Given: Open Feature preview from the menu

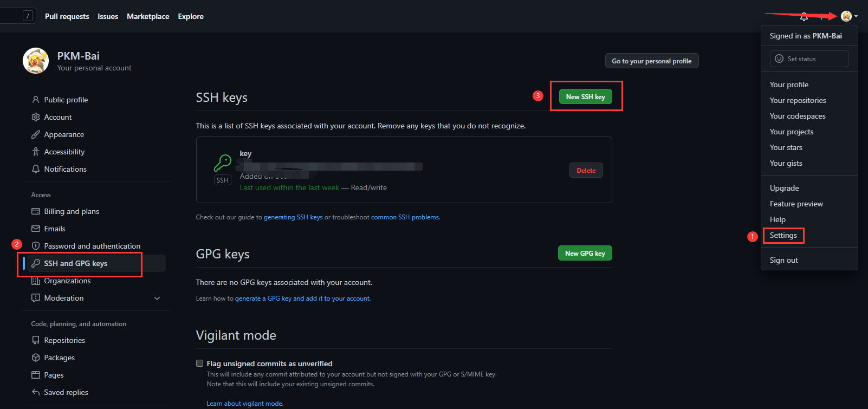Looking at the screenshot, I should (x=796, y=204).
